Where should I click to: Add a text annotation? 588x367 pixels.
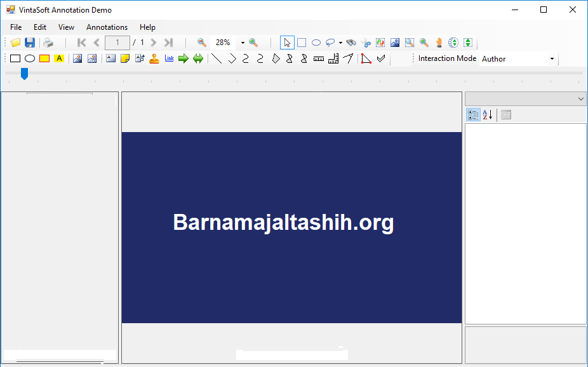coord(110,58)
